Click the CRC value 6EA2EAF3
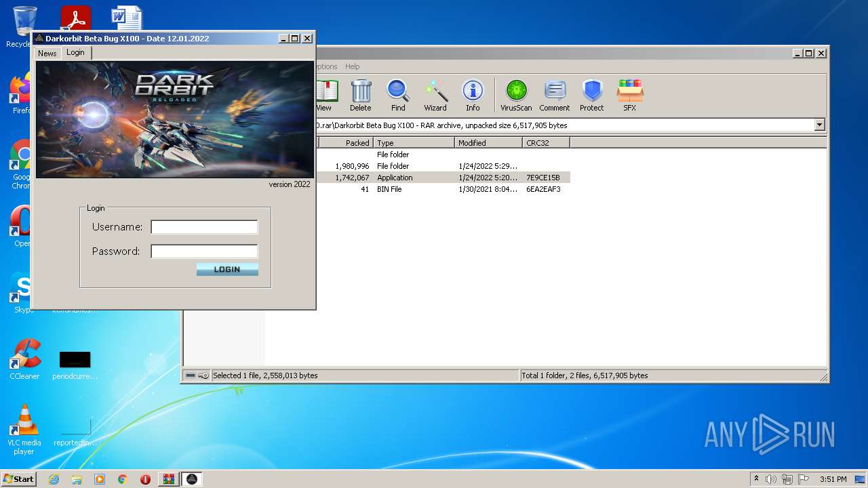 coord(543,189)
